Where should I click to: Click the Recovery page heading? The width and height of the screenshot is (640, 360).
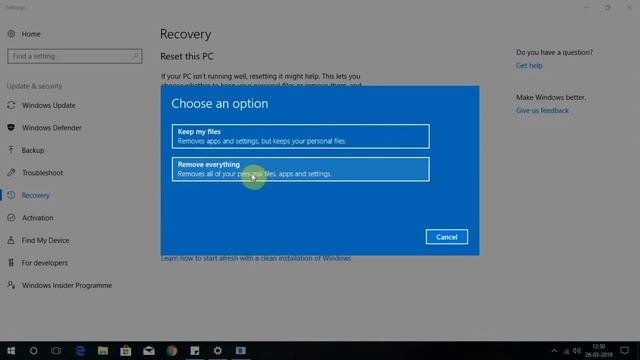[x=185, y=34]
